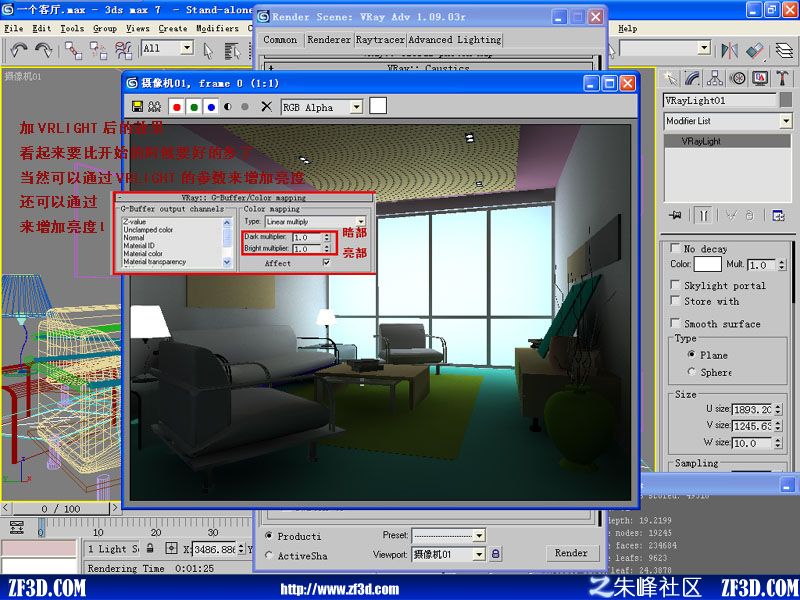Open the RGB Alpha channel dropdown
This screenshot has width=800, height=600.
coord(357,107)
